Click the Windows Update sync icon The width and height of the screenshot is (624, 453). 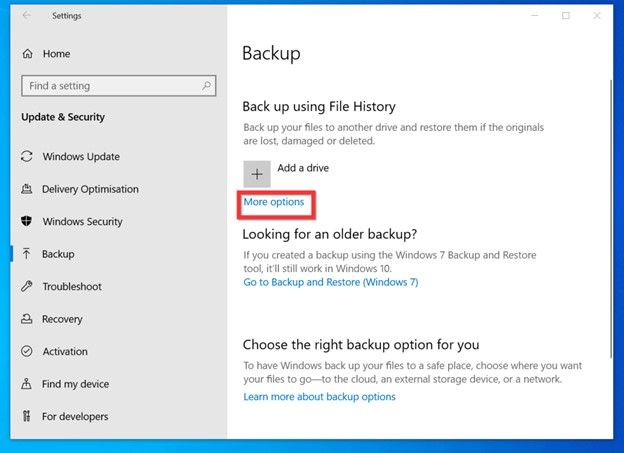point(27,157)
